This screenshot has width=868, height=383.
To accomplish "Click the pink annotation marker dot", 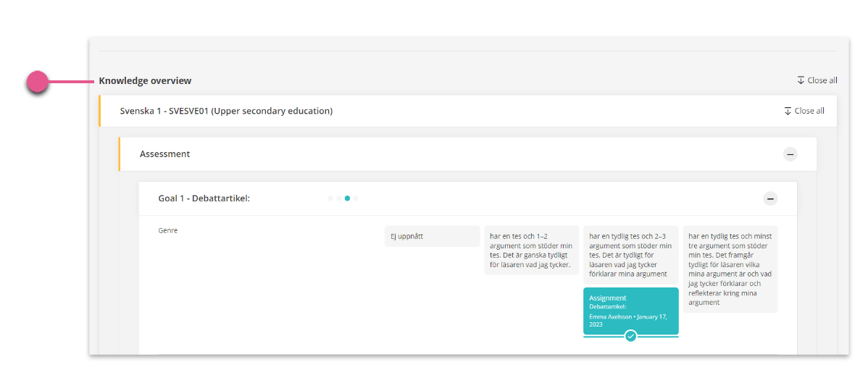I will 38,82.
